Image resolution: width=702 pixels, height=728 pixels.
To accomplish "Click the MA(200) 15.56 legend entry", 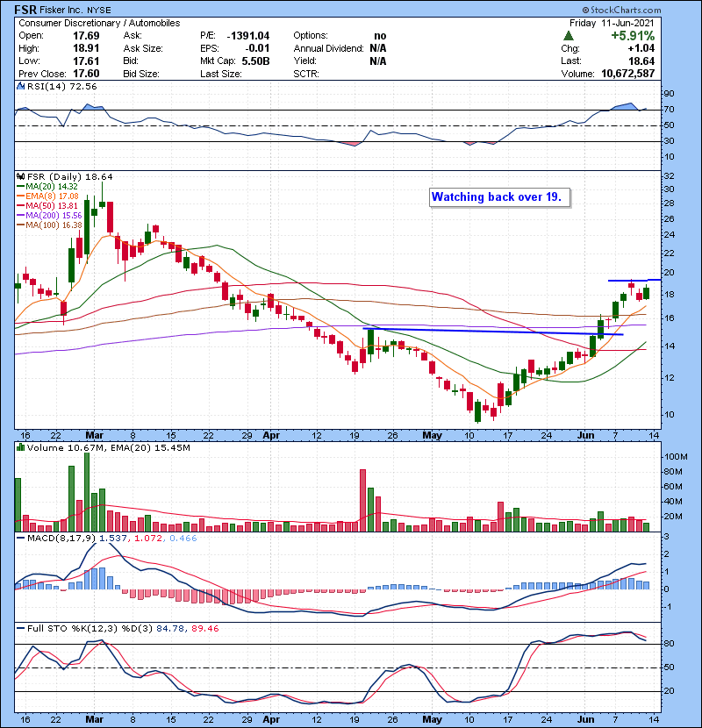I will (49, 216).
